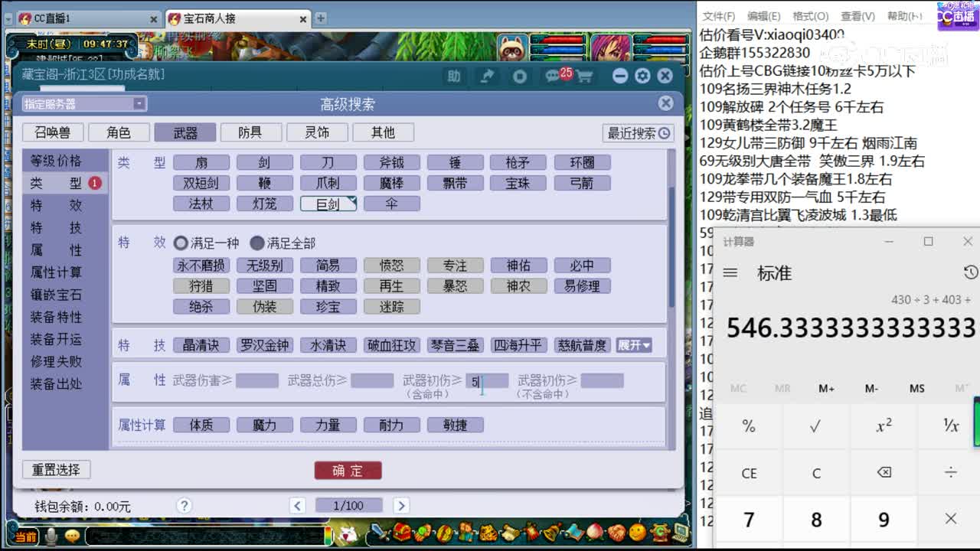Expand the 特技 list with 展开

coord(634,345)
